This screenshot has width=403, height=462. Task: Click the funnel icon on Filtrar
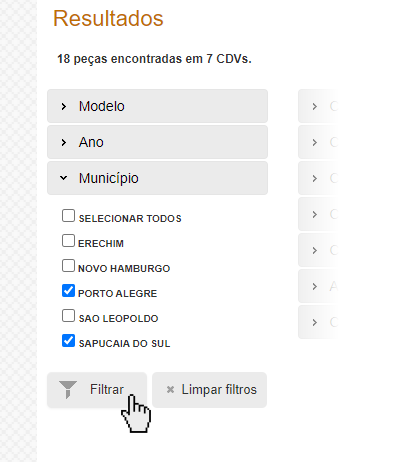(68, 389)
